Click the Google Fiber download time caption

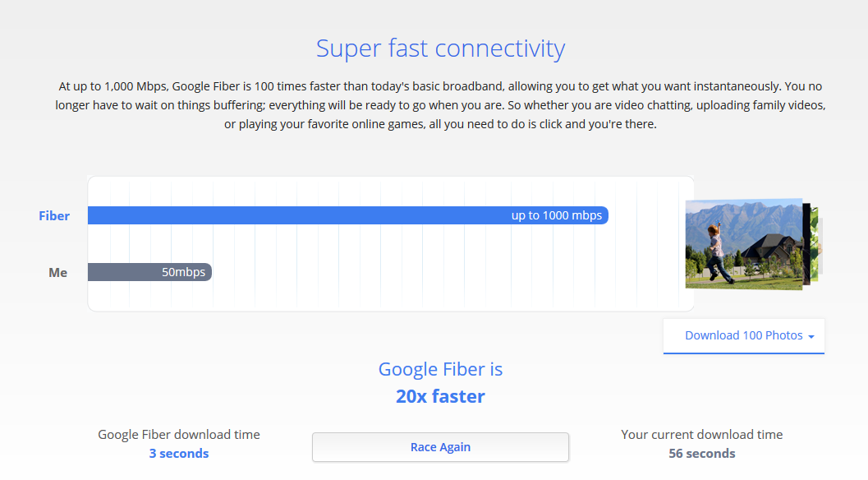179,435
